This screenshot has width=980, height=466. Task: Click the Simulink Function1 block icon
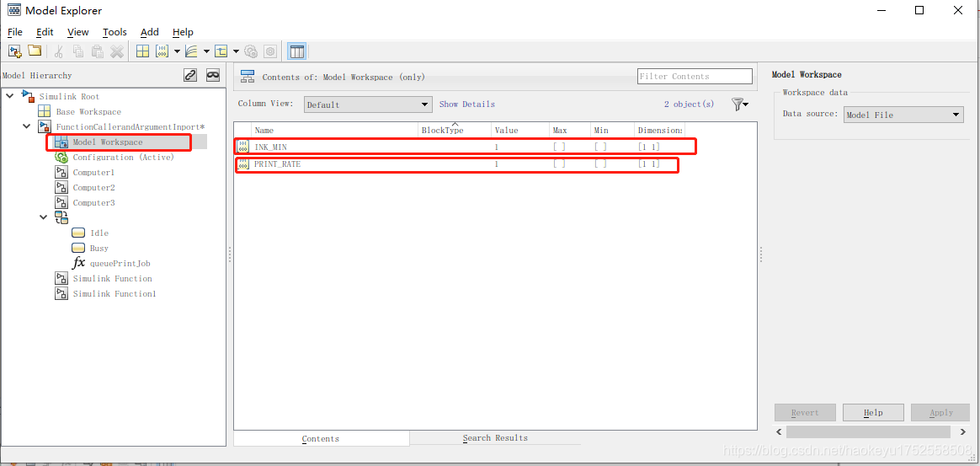61,293
